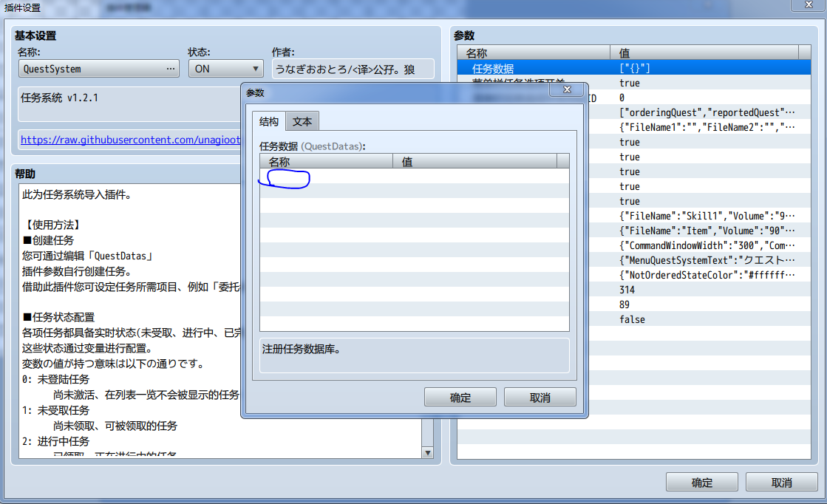Click 名称 header in main parameter list

pos(534,52)
